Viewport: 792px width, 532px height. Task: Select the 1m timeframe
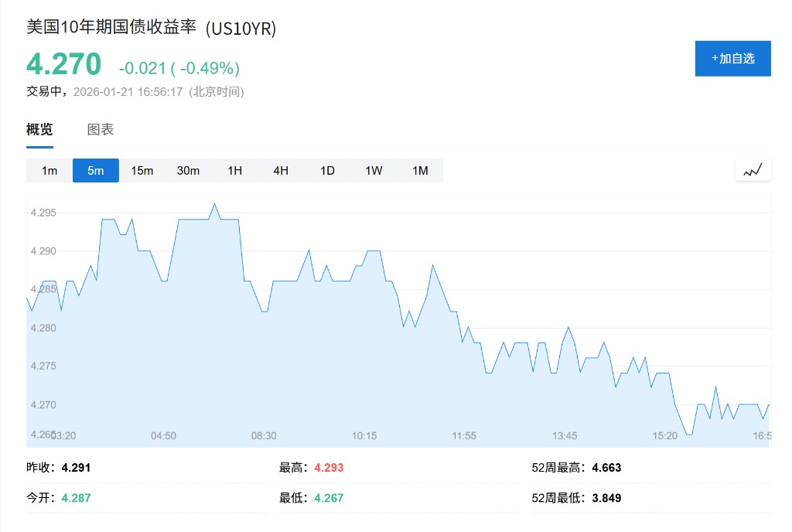(x=49, y=171)
